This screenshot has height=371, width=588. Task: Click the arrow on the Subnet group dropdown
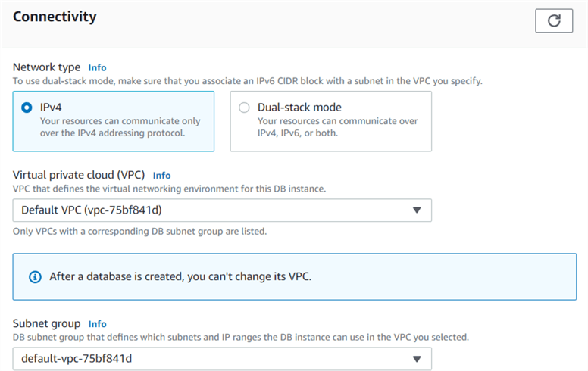416,359
